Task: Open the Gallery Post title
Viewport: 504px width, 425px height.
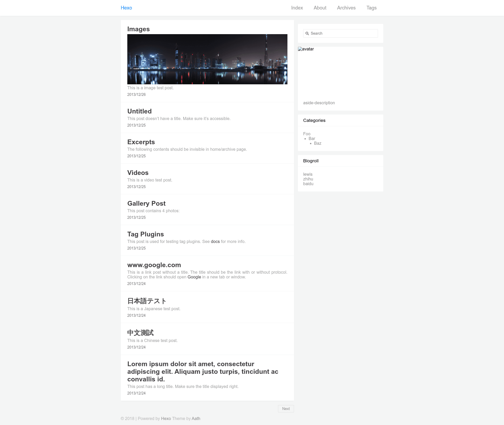Action: click(146, 204)
